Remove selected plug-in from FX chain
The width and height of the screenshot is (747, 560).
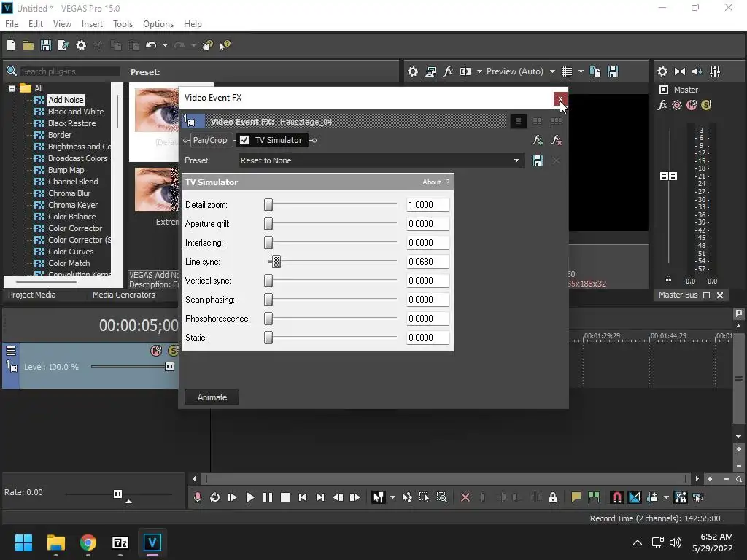556,140
